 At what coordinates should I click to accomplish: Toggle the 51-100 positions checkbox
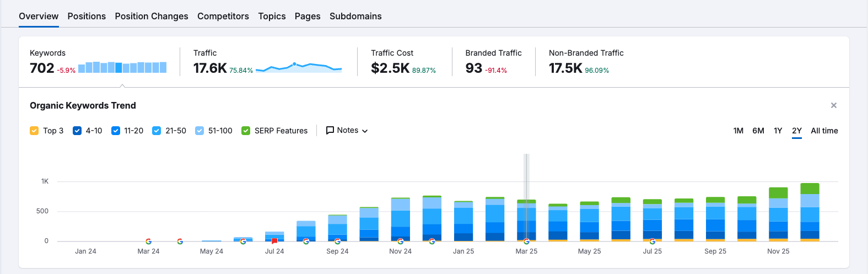pyautogui.click(x=200, y=131)
